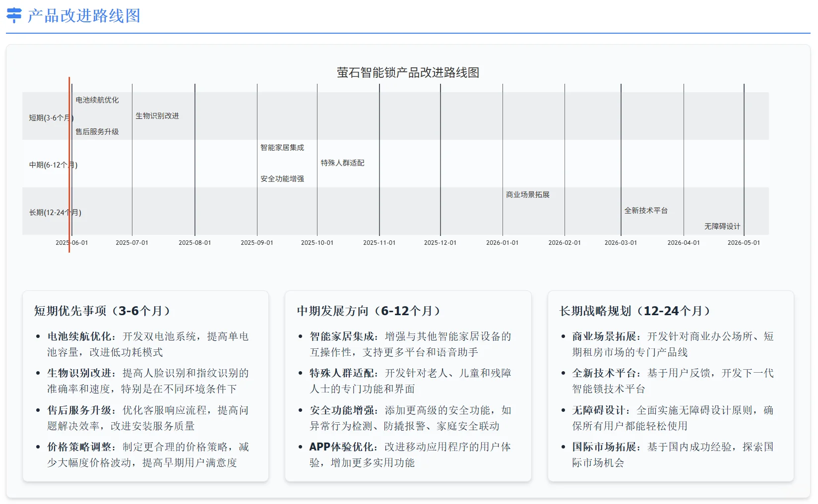The width and height of the screenshot is (818, 504).
Task: Click the 2025-08-01 axis date
Action: click(x=195, y=243)
